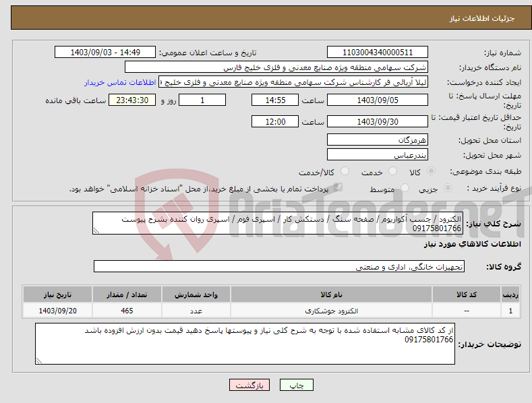Screen dimensions: 532x403
Task: Toggle the اسناد خزانه اسلامی payment checkbox
Action: pos(338,187)
